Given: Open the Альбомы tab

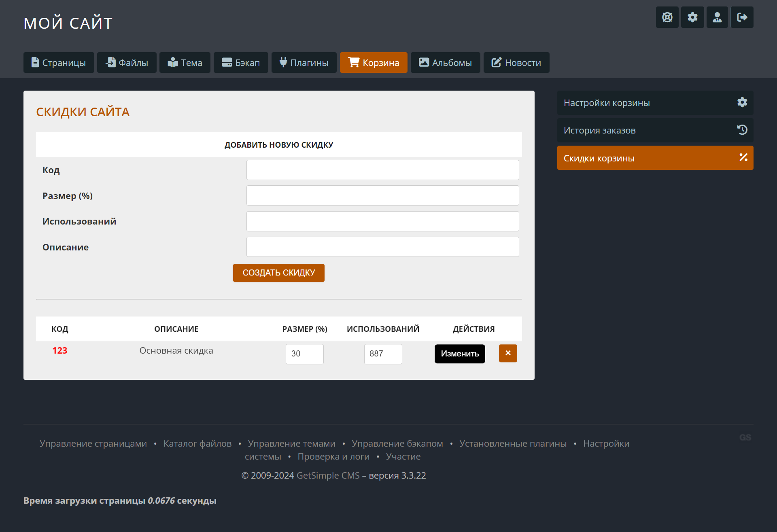Looking at the screenshot, I should [x=445, y=63].
